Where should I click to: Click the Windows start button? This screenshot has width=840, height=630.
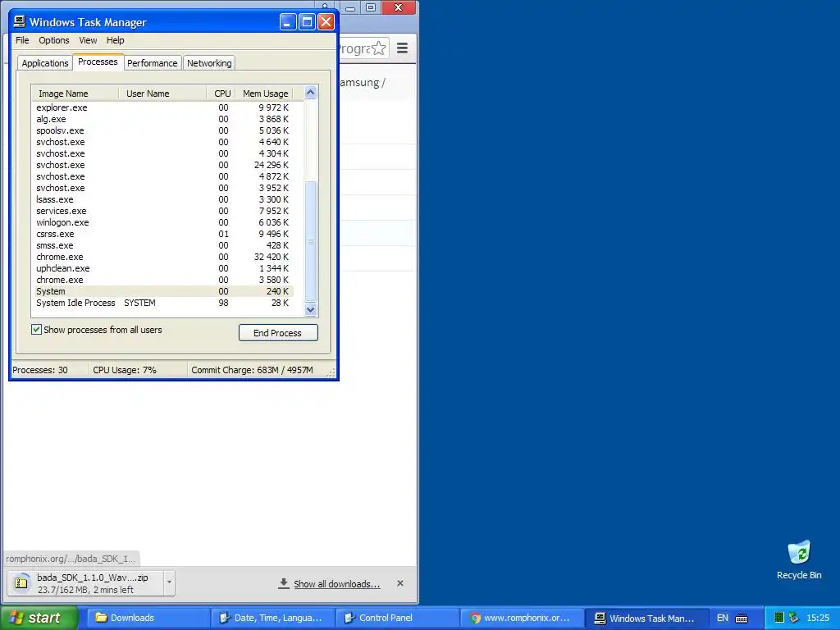pyautogui.click(x=39, y=618)
